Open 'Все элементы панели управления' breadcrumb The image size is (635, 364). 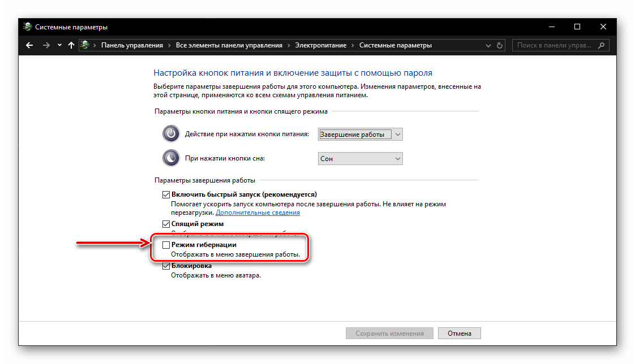[x=229, y=45]
